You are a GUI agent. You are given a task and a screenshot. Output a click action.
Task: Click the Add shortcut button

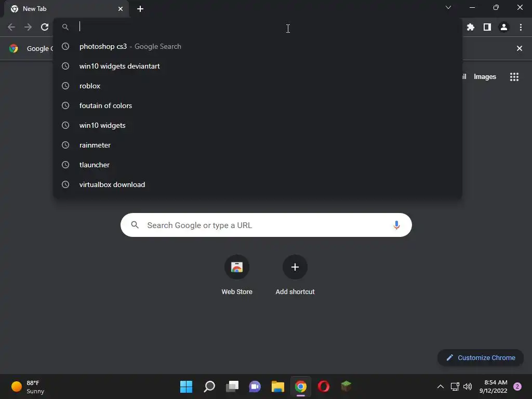295,275
